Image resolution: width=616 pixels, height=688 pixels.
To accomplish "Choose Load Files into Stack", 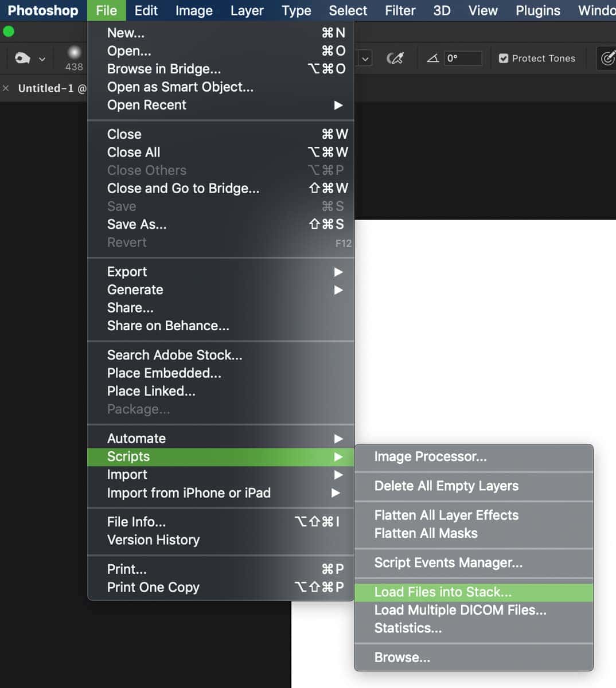I will (442, 592).
